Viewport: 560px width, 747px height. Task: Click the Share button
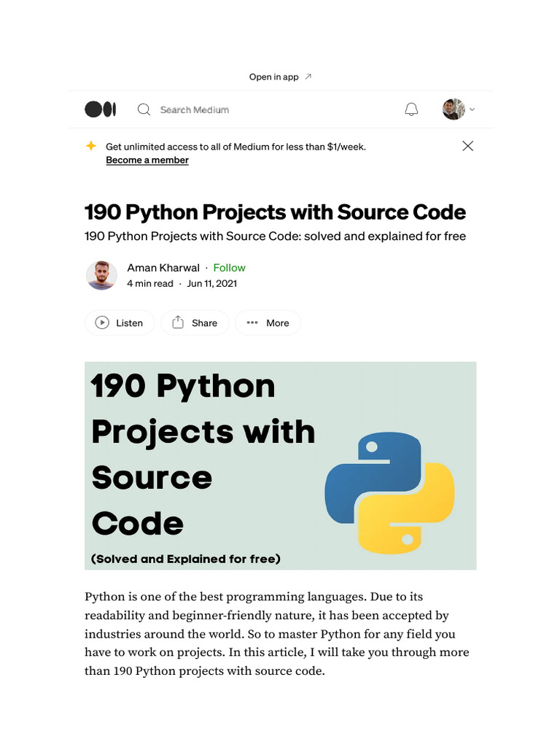(195, 322)
